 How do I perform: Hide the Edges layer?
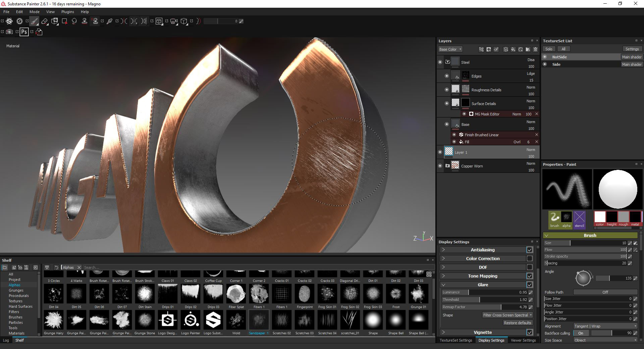click(x=446, y=76)
